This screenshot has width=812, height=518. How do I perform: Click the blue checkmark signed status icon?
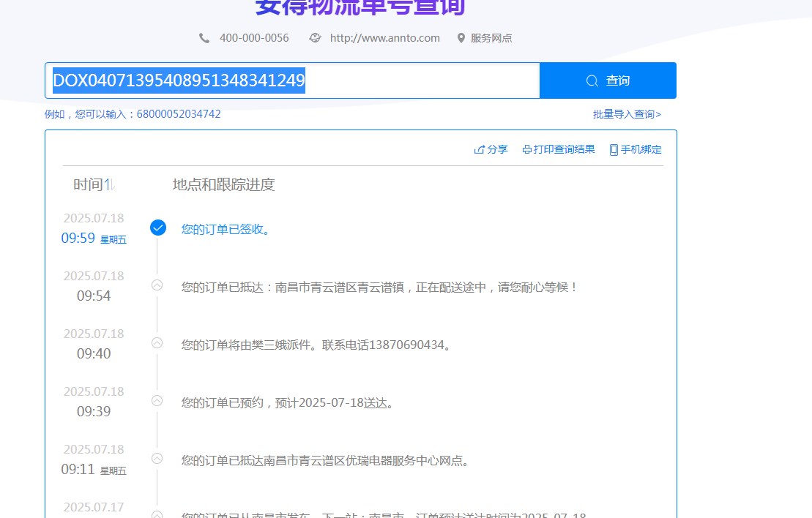(x=158, y=228)
